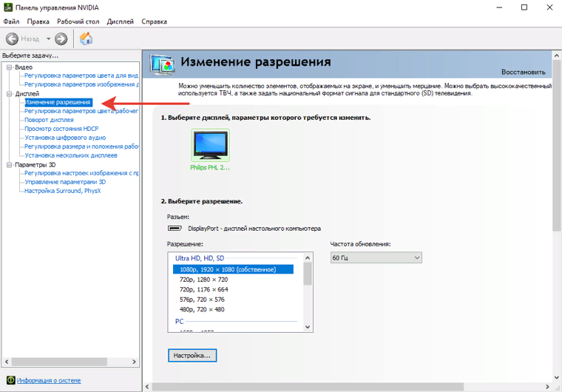Open Регулировка настроек изображения с просмотром
This screenshot has height=392, width=562.
(x=81, y=173)
